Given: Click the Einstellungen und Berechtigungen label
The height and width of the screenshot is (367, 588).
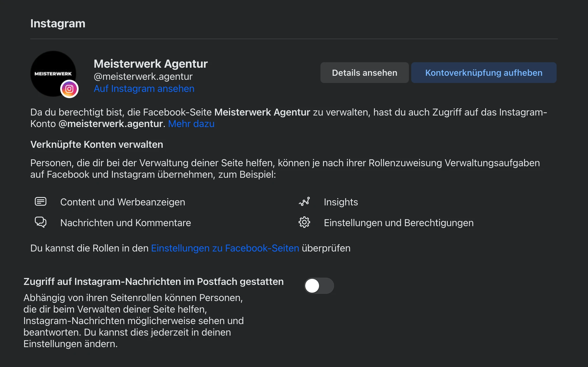Looking at the screenshot, I should (x=399, y=223).
